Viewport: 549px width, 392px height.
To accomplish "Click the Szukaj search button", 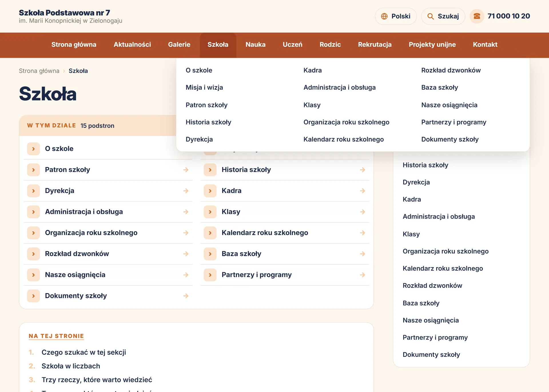I will click(x=443, y=16).
